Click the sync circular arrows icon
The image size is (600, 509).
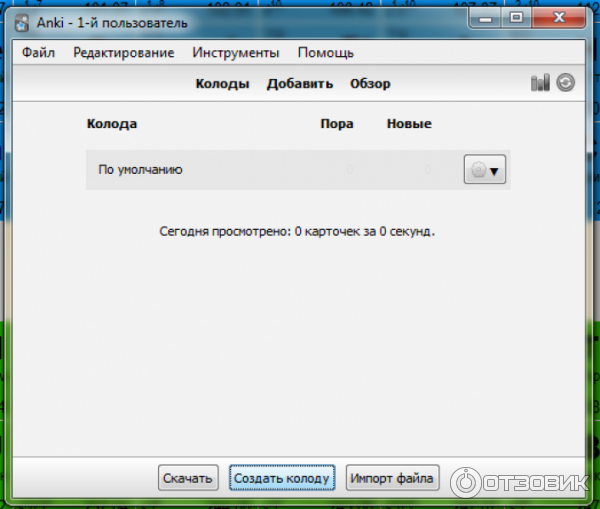[566, 84]
